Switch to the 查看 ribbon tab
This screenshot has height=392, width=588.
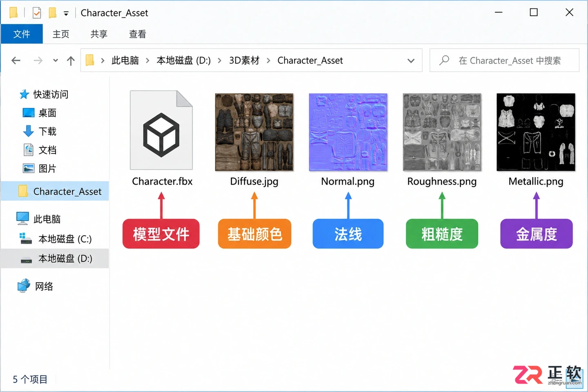[x=137, y=34]
